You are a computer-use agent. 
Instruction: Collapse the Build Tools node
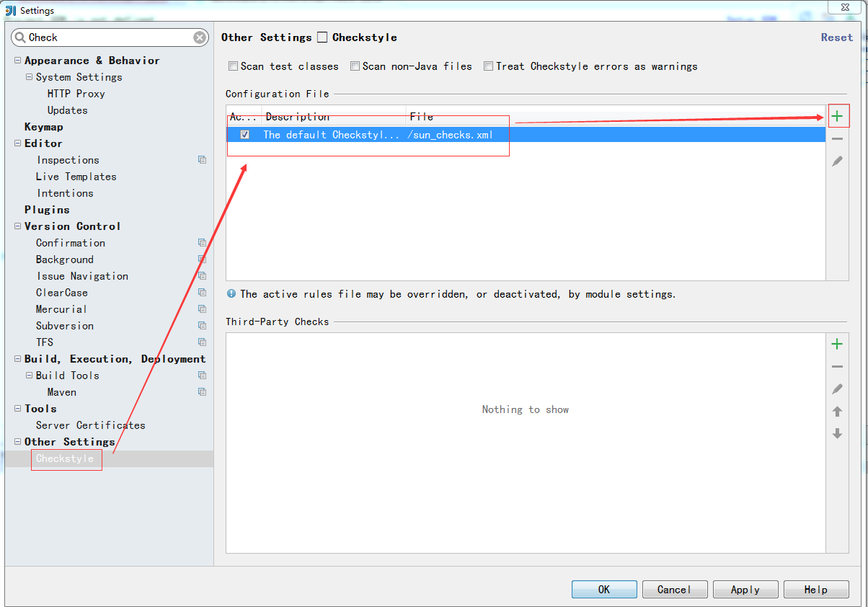[x=29, y=376]
